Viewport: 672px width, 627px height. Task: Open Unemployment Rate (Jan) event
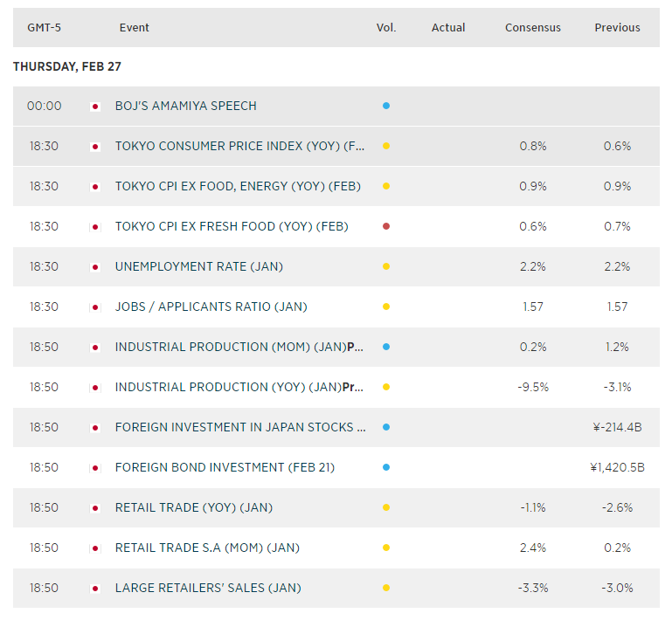click(x=199, y=266)
